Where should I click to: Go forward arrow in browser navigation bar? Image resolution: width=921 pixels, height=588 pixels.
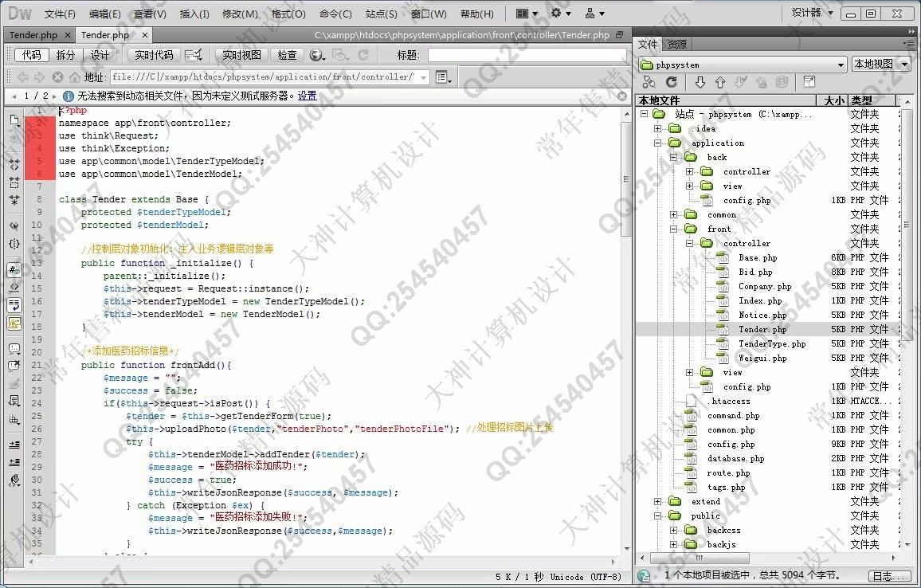point(39,77)
